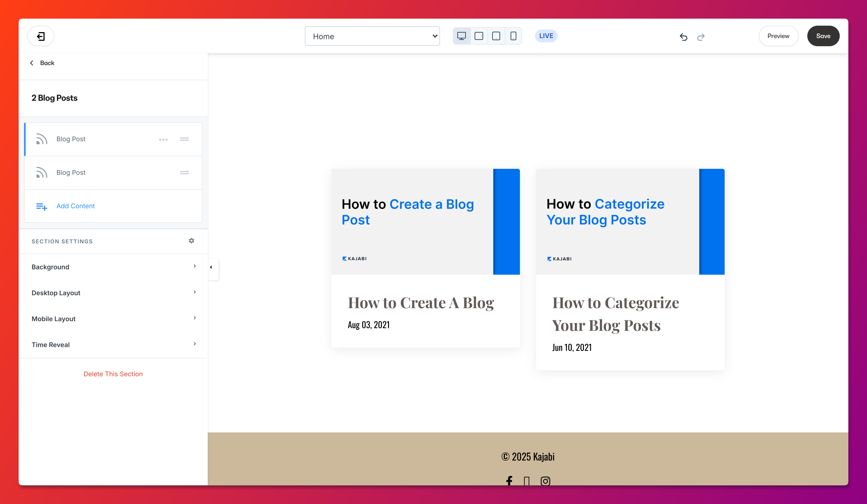
Task: Click the Facebook footer icon
Action: tap(509, 481)
